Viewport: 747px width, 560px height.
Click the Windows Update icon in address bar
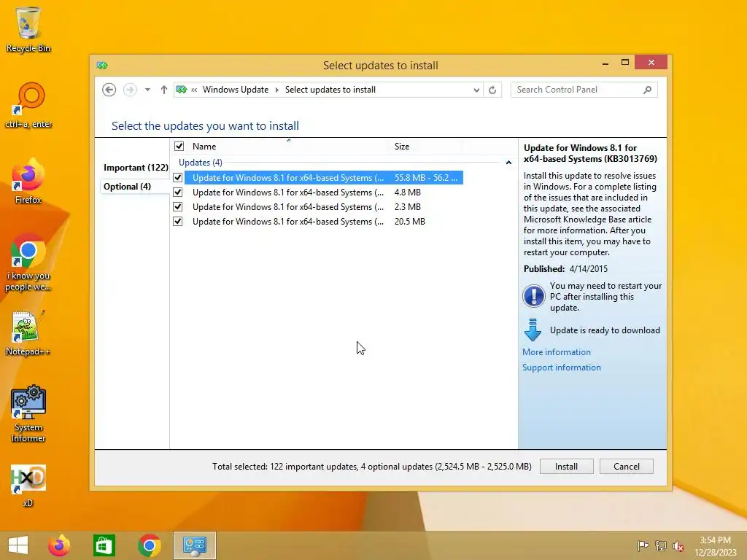(181, 90)
